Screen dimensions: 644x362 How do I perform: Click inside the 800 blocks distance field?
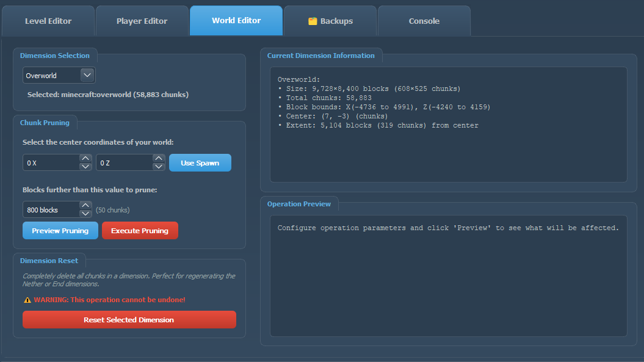pyautogui.click(x=51, y=210)
